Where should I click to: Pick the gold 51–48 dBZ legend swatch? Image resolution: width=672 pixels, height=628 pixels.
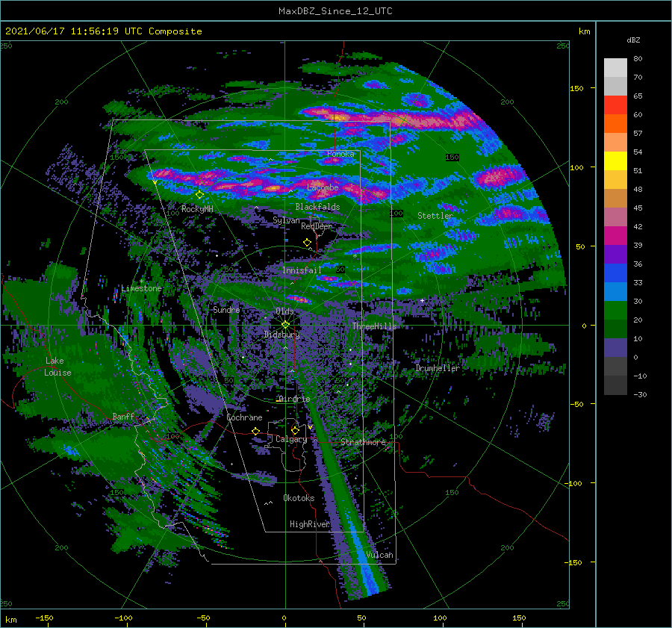coord(615,180)
